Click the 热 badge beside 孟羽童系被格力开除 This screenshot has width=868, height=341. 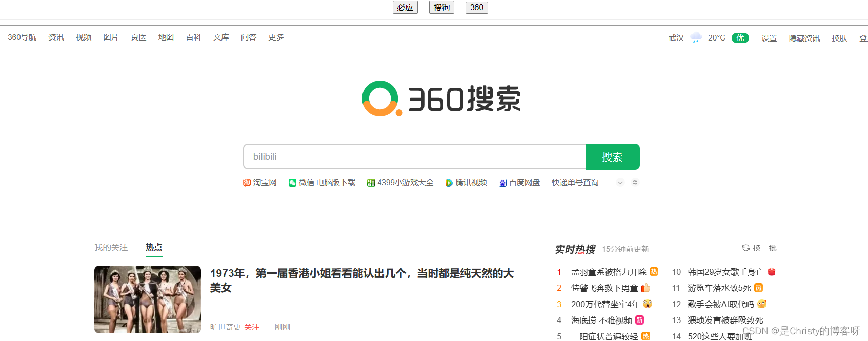tap(654, 272)
